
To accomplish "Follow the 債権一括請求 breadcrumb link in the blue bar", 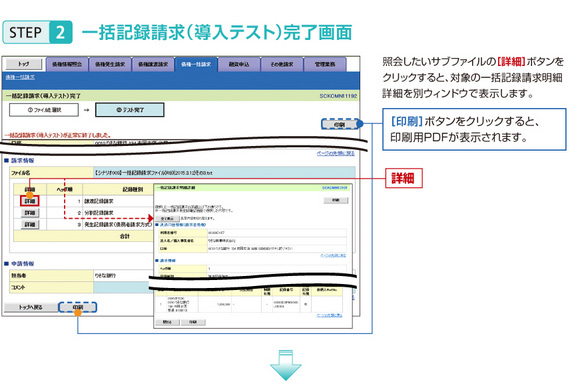I will pyautogui.click(x=20, y=77).
